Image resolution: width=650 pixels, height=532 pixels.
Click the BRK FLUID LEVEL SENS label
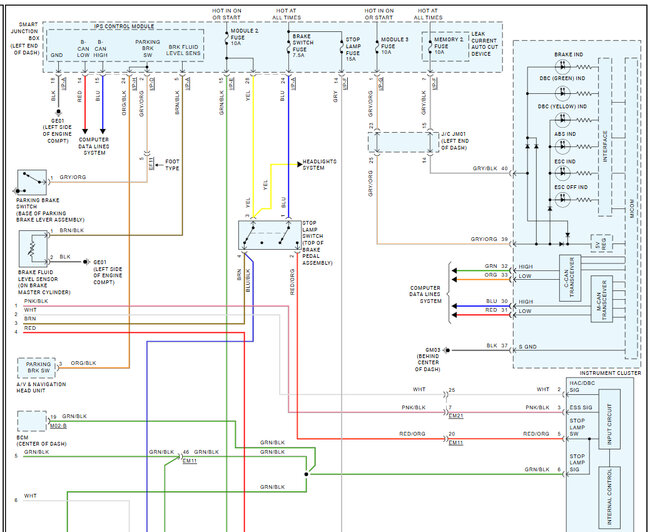[183, 50]
